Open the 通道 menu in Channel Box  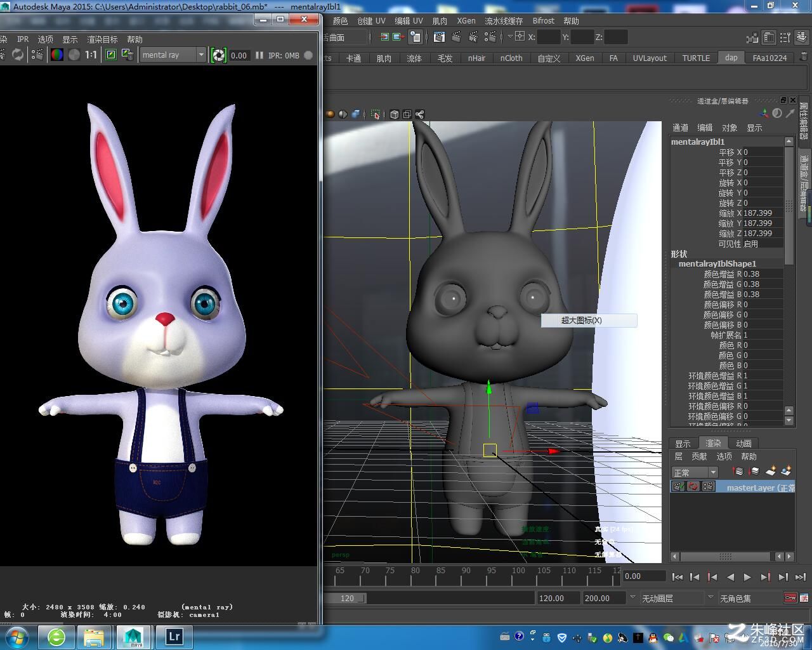pyautogui.click(x=680, y=128)
